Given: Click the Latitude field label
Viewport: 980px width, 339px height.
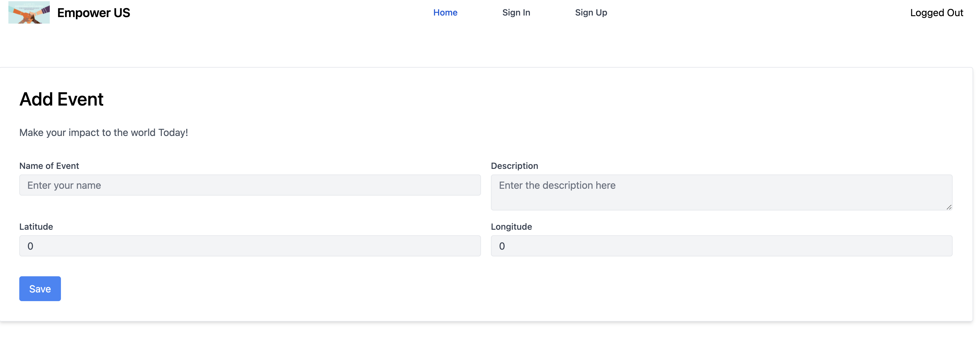Looking at the screenshot, I should (x=36, y=227).
